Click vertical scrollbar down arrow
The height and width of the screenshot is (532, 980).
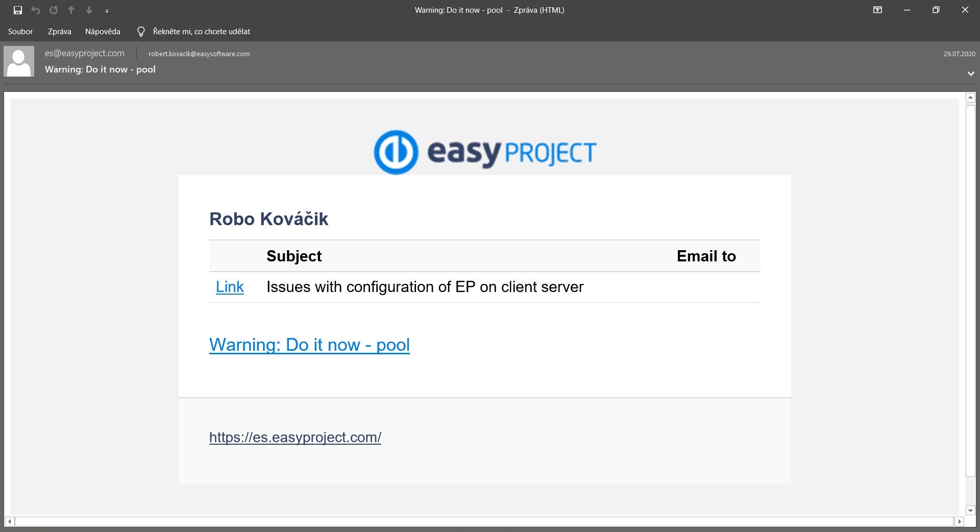(971, 510)
